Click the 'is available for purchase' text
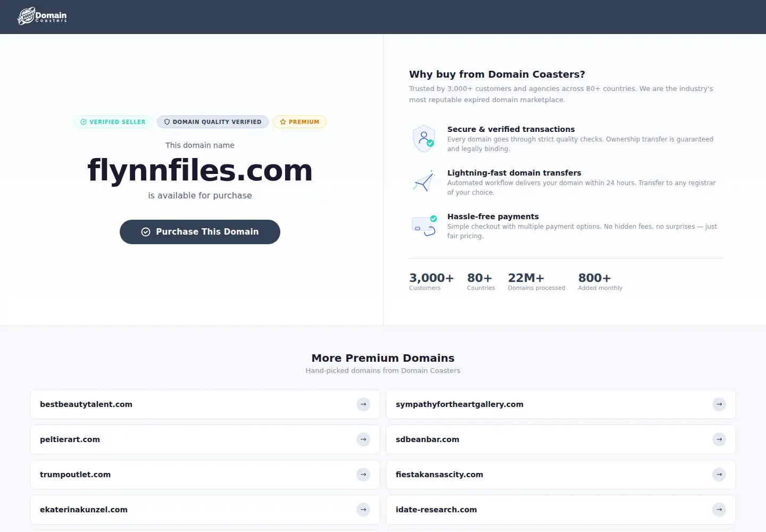 [200, 196]
